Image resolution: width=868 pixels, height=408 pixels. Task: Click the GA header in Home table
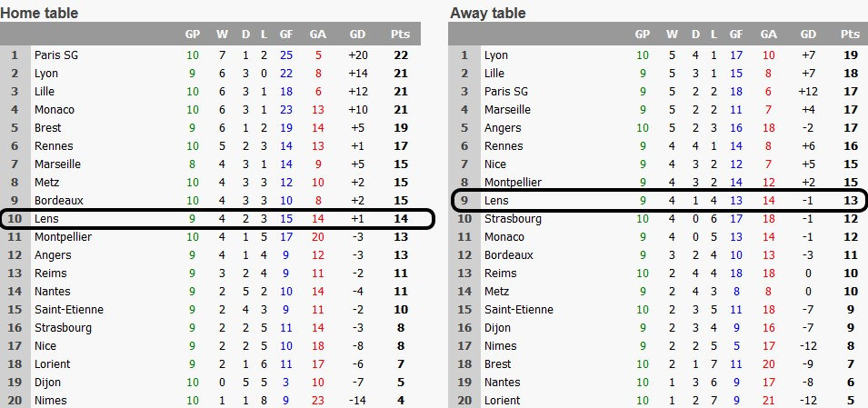[318, 35]
